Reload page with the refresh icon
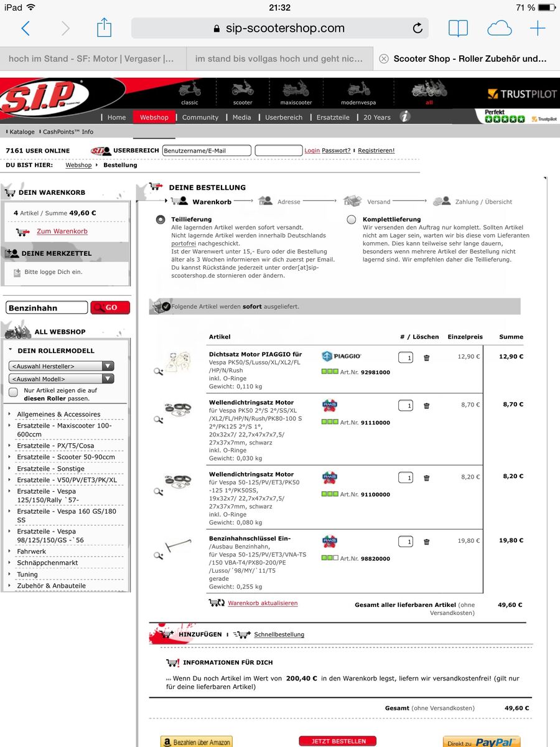Image resolution: width=560 pixels, height=747 pixels. [418, 28]
